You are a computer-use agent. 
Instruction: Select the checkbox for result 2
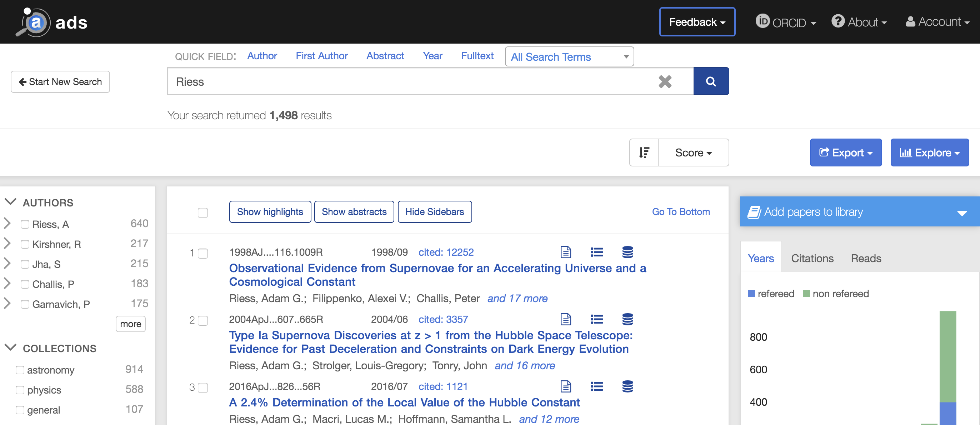click(203, 320)
